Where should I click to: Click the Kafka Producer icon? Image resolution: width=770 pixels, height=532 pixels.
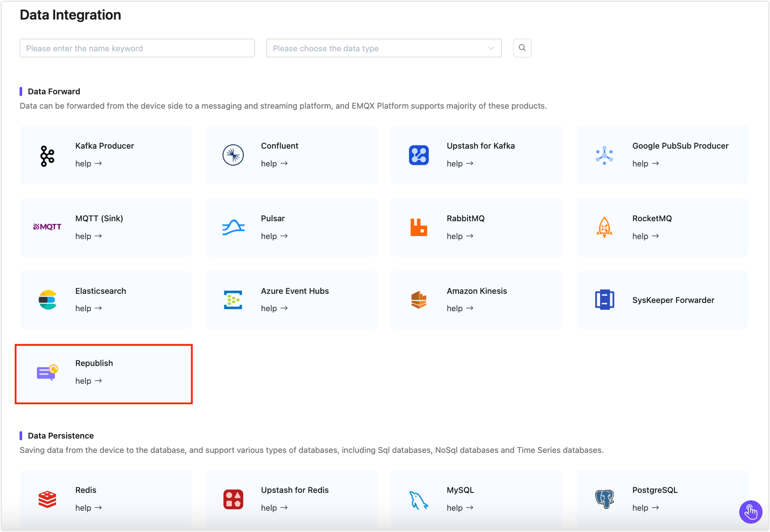coord(47,156)
